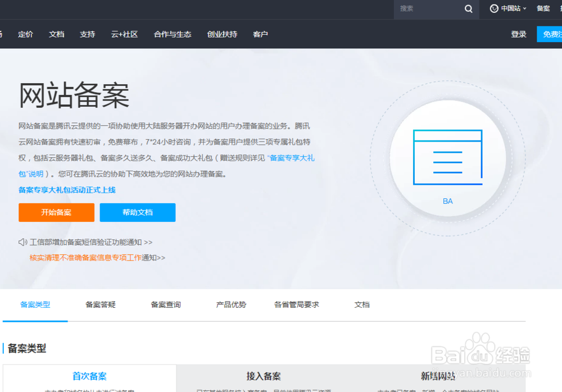
Task: Open the 文档 item in top navigation
Action: click(x=57, y=34)
